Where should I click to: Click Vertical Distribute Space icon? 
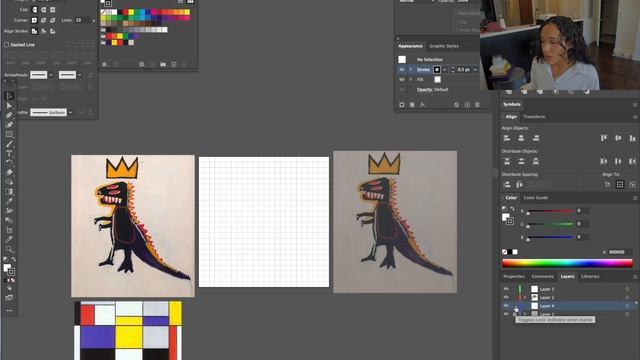(507, 184)
